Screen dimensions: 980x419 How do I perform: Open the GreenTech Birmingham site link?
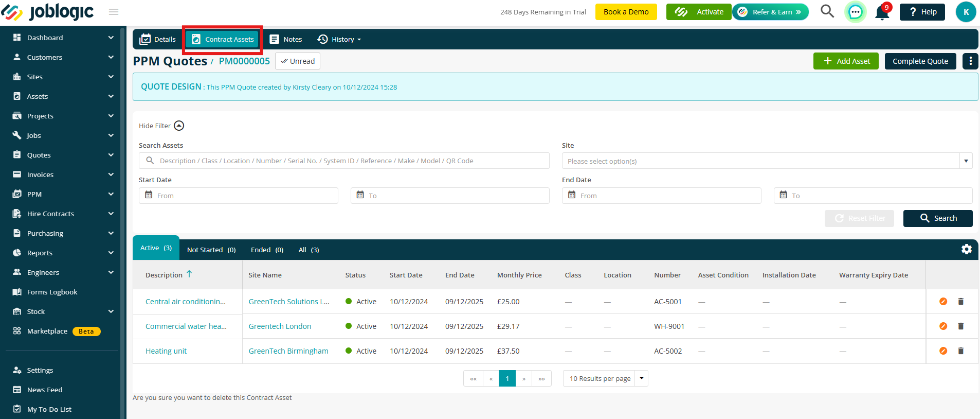(x=288, y=351)
